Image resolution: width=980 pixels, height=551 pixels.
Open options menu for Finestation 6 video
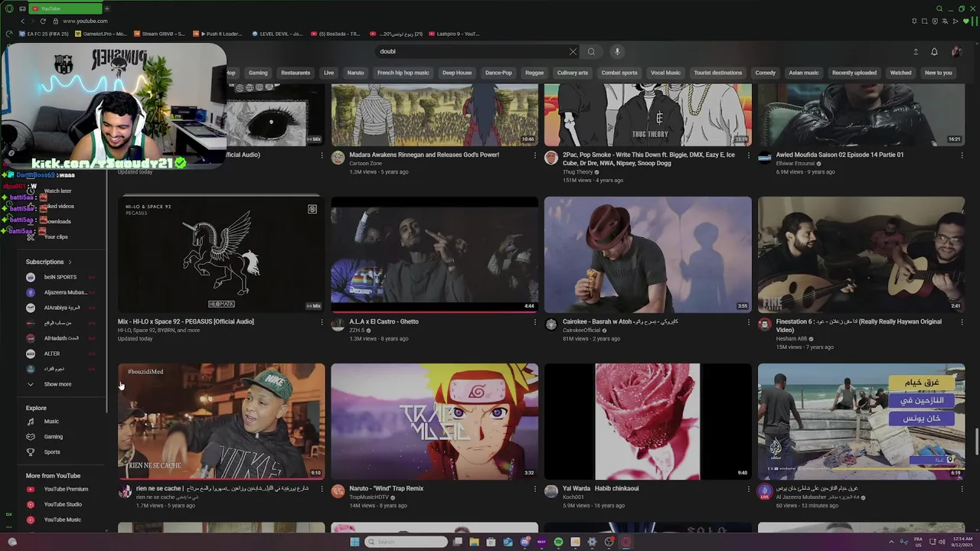pyautogui.click(x=962, y=321)
